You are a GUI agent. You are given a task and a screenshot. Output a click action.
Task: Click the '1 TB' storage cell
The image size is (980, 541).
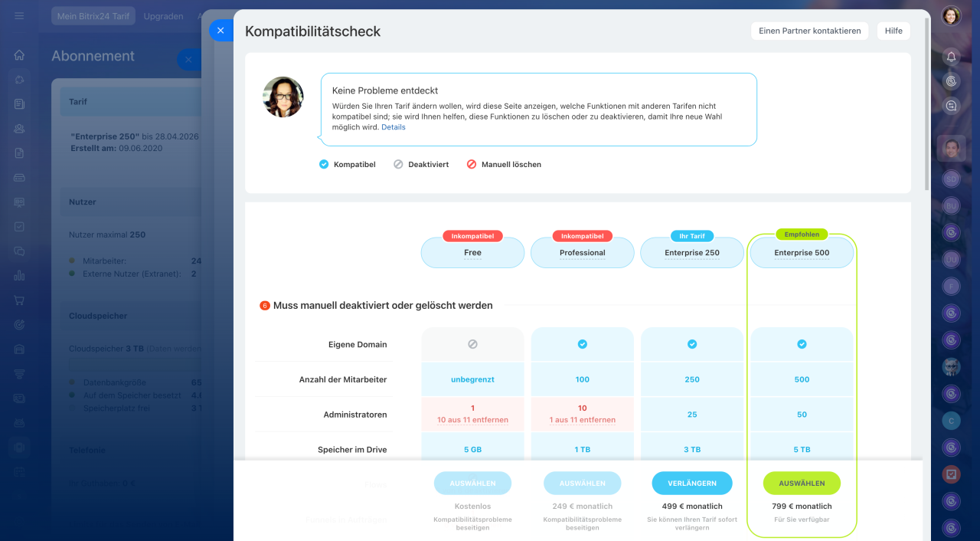[583, 450]
